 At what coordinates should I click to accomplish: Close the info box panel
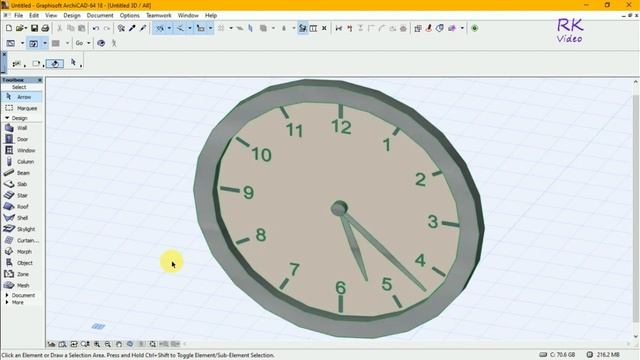click(x=4, y=54)
